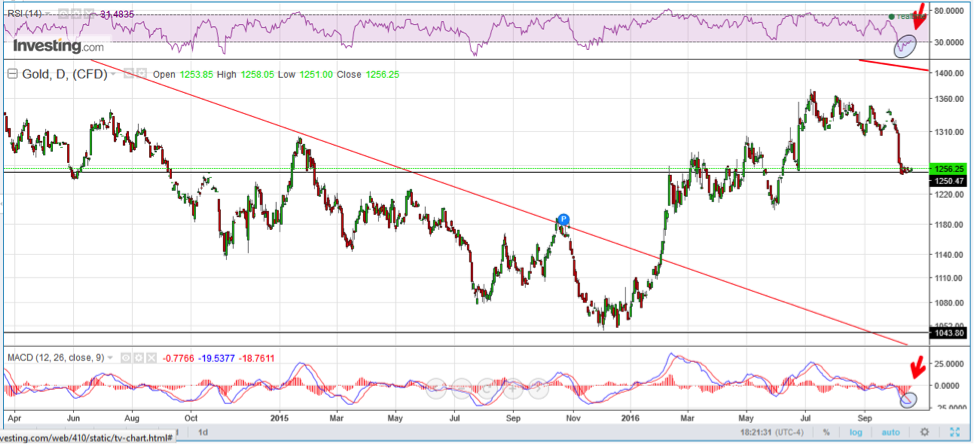Remove MACD indicator with X icon
Viewport: 974px width, 444px height.
pyautogui.click(x=154, y=357)
